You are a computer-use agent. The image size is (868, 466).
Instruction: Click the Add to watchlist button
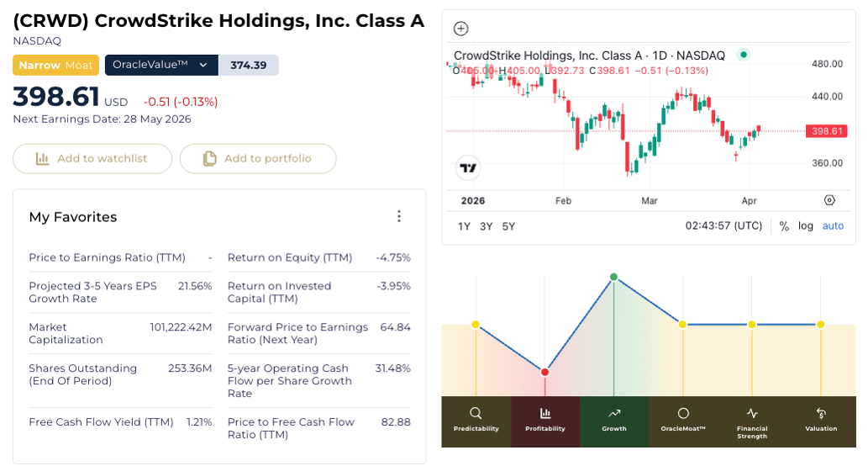click(x=92, y=158)
